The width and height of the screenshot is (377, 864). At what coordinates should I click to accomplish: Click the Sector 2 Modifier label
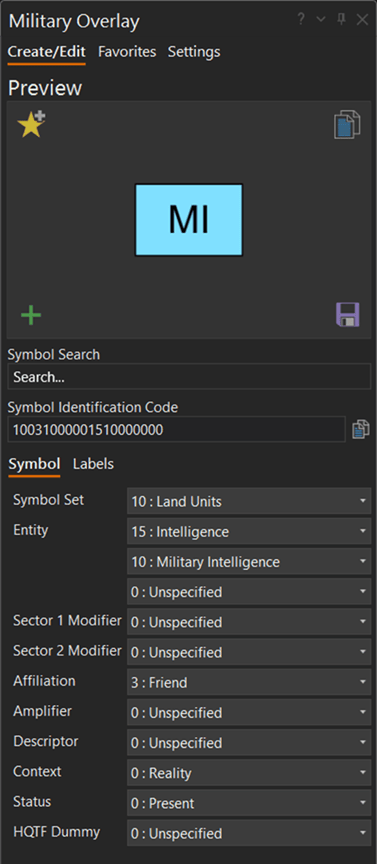pos(67,651)
